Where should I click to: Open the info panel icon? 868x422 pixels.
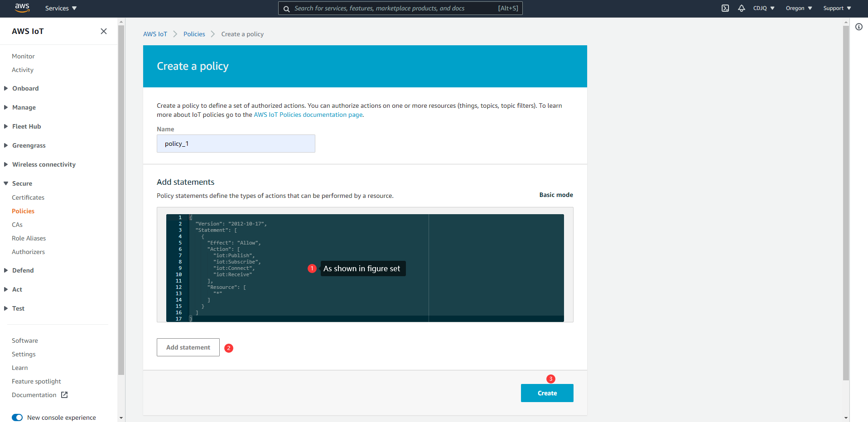click(859, 27)
